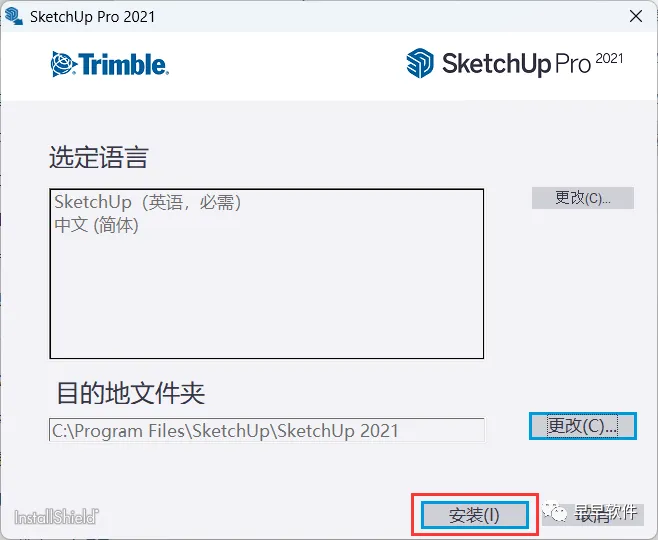This screenshot has width=658, height=540.
Task: Click the Trimble globe logo icon
Action: coord(63,64)
